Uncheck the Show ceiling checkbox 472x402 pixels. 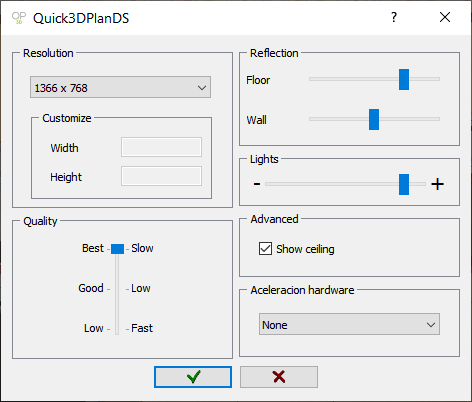click(265, 249)
